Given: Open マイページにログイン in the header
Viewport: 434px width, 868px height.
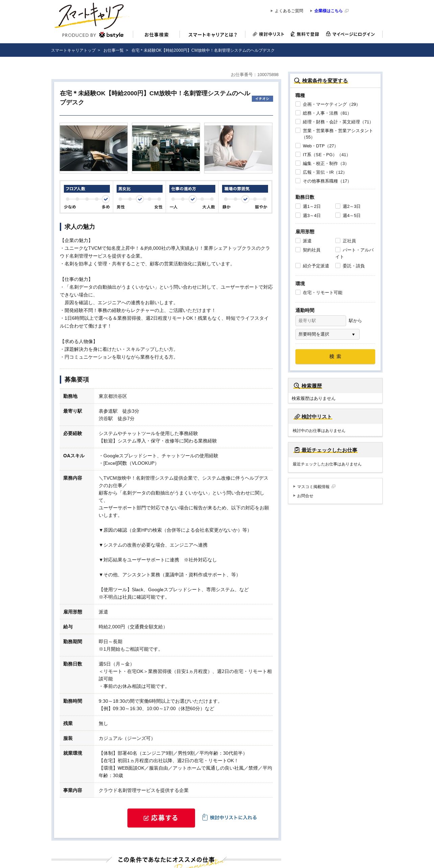Looking at the screenshot, I should [x=350, y=34].
